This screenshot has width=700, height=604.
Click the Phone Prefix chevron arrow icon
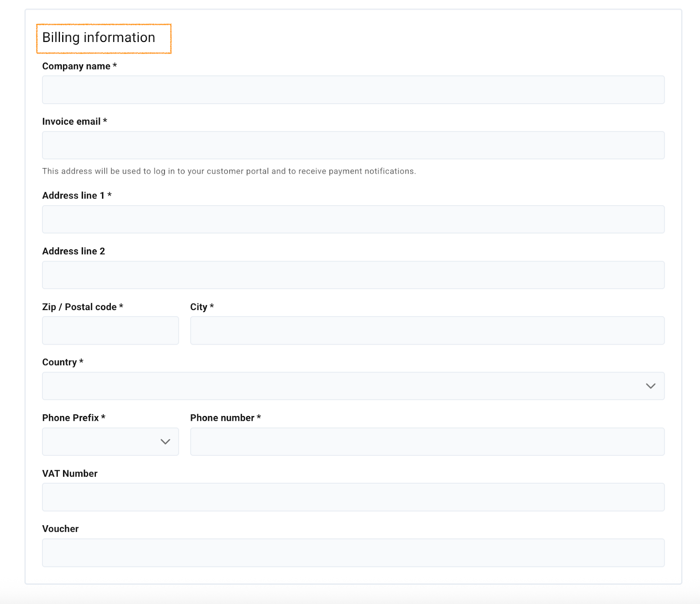coord(165,442)
